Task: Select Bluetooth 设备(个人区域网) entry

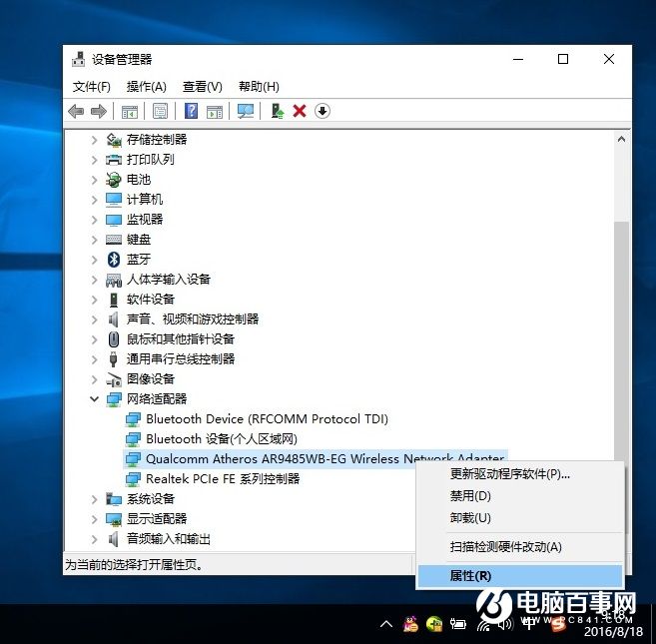Action: 222,439
